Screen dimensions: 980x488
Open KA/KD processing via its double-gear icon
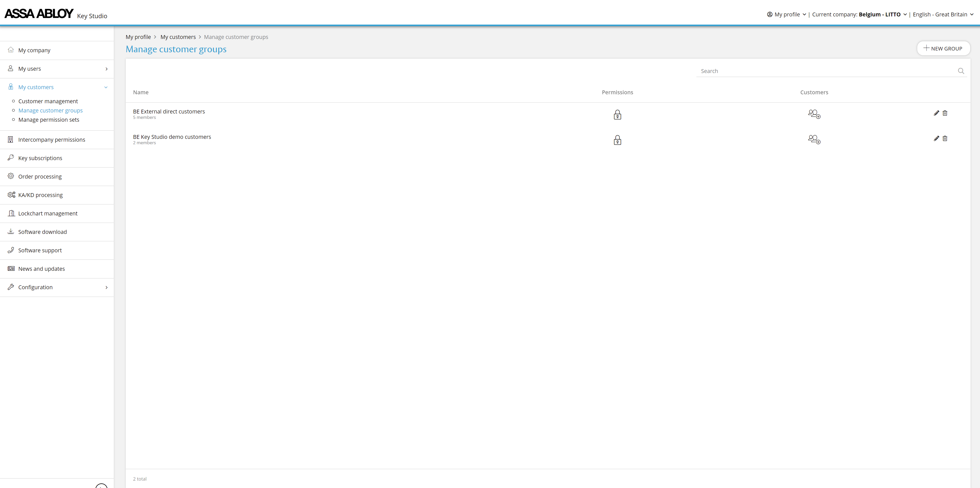point(11,195)
